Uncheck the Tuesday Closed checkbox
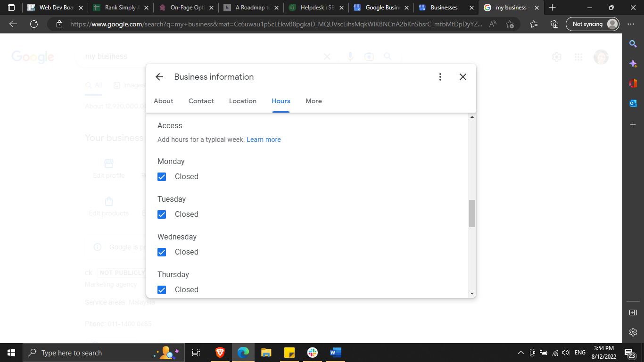The width and height of the screenshot is (644, 362). point(162,214)
